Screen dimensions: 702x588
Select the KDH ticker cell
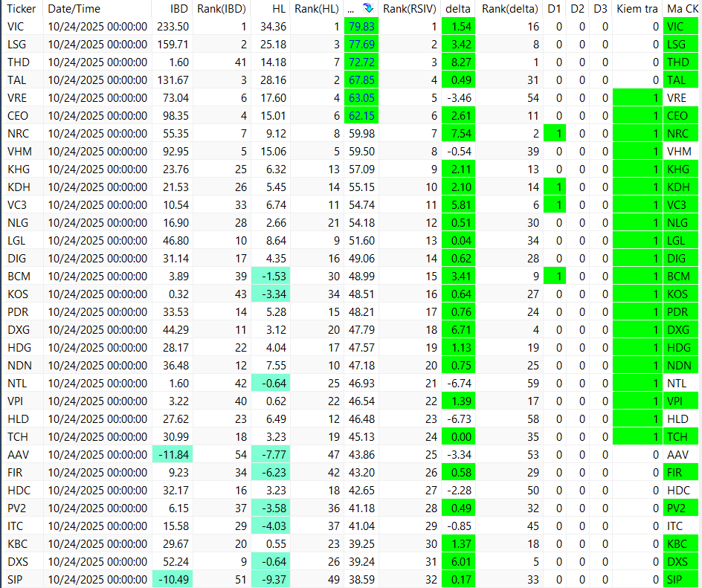tap(23, 187)
